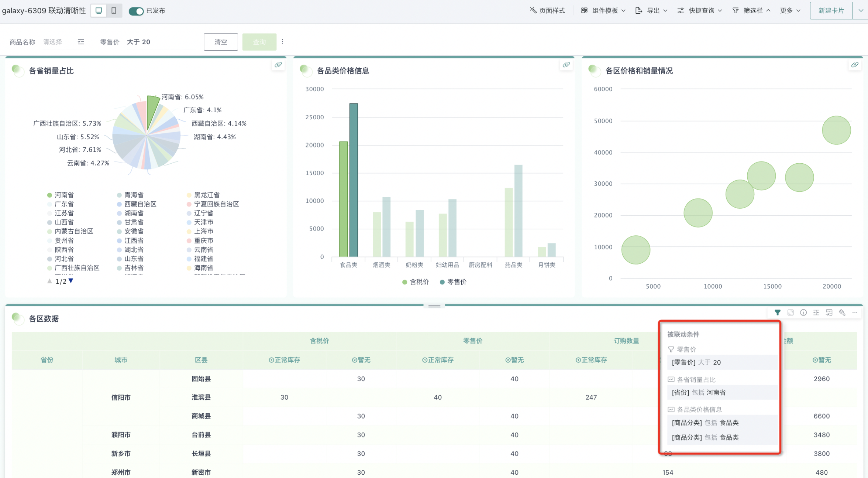Click the 各品类价格信息 entry in linkage popup
Screen dimensions: 868x478
[695, 409]
